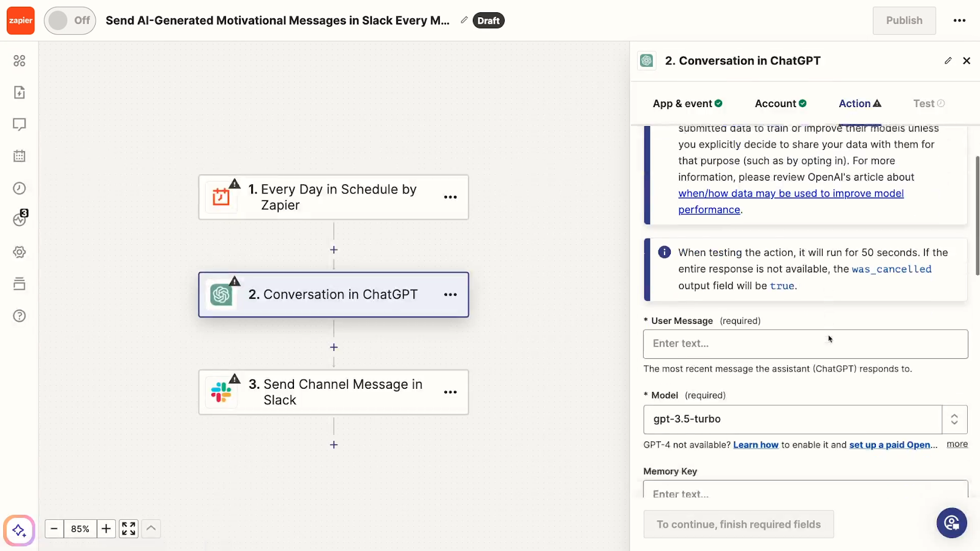Click the panel vertical scrollbar
This screenshot has height=551, width=980.
coord(978,216)
